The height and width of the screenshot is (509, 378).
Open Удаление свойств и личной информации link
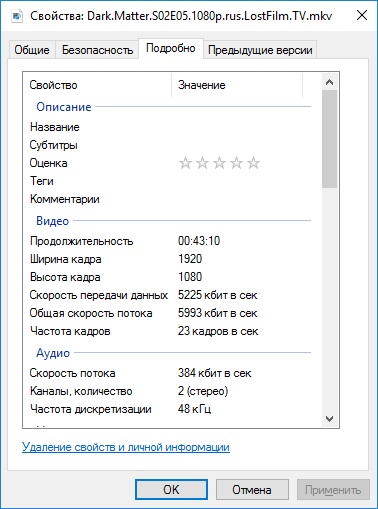tap(126, 447)
